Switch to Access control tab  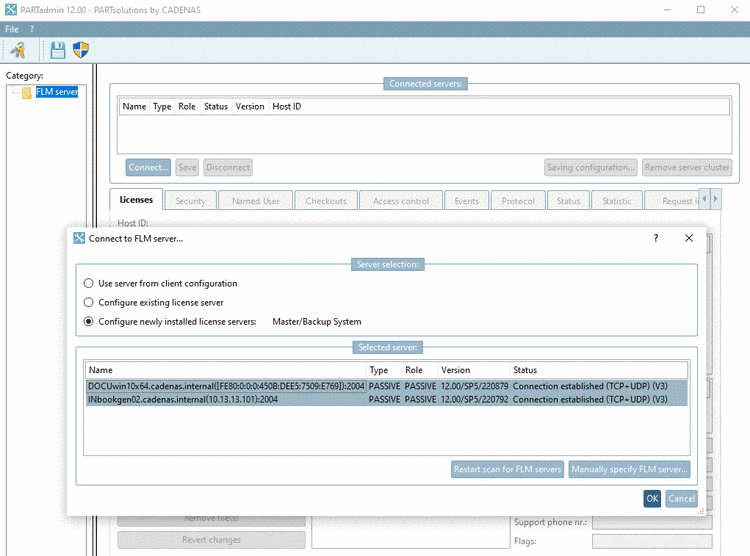click(401, 201)
